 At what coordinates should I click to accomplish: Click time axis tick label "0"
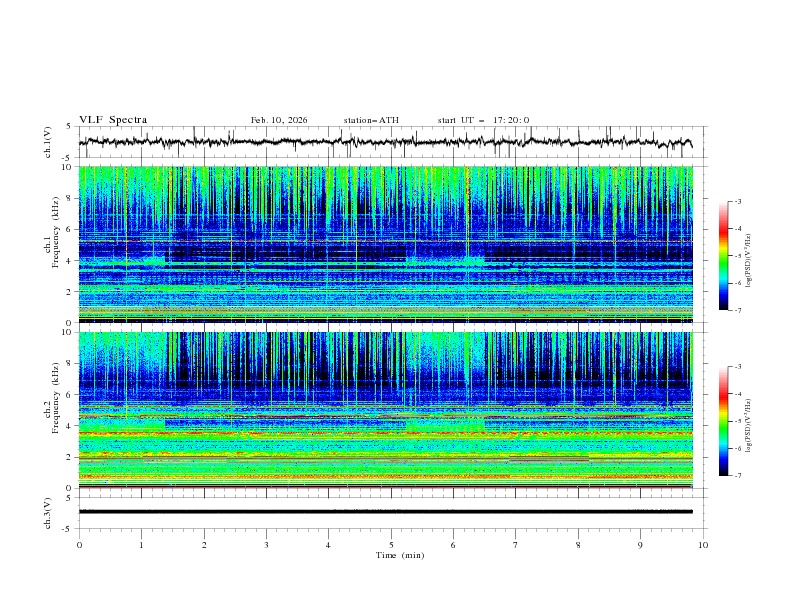79,545
